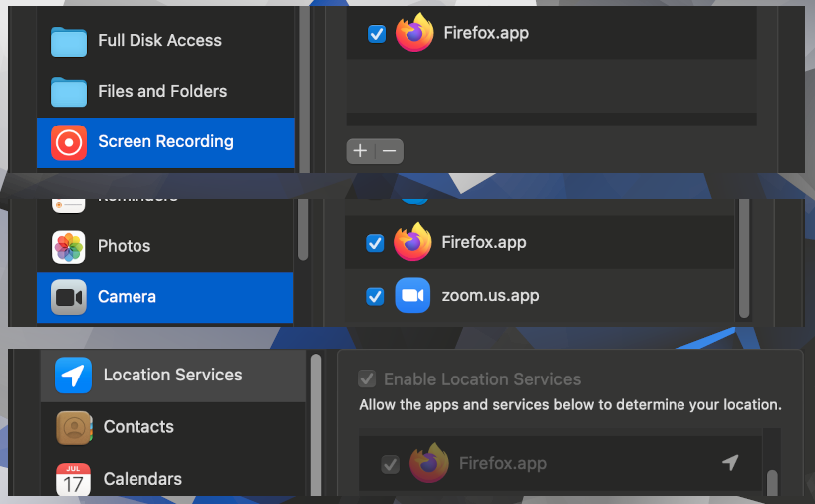815x504 pixels.
Task: Select Contacts in privacy sidebar
Action: [173, 428]
